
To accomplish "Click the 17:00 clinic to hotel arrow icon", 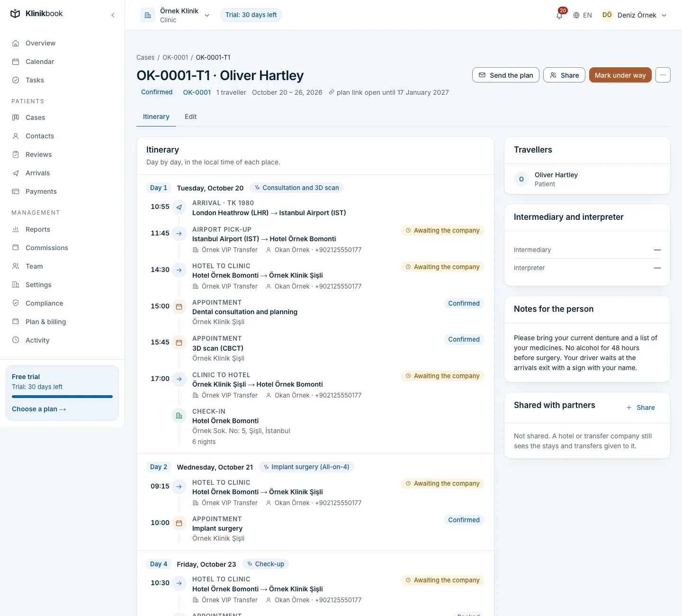I will 179,379.
